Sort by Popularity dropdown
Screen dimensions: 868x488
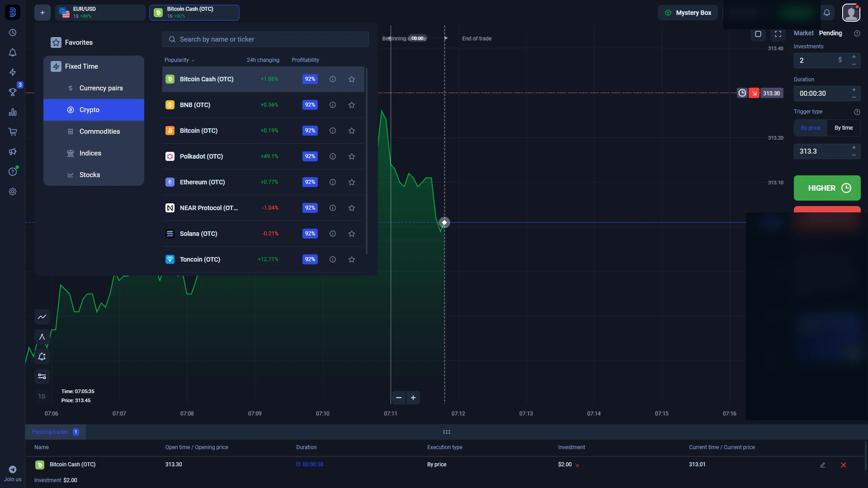(179, 60)
